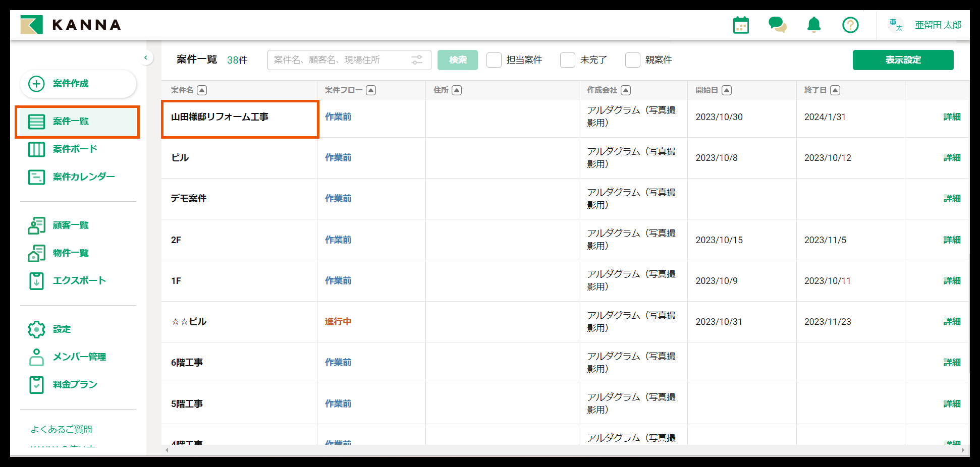Click the 表示設定 button
The height and width of the screenshot is (467, 980).
click(903, 60)
